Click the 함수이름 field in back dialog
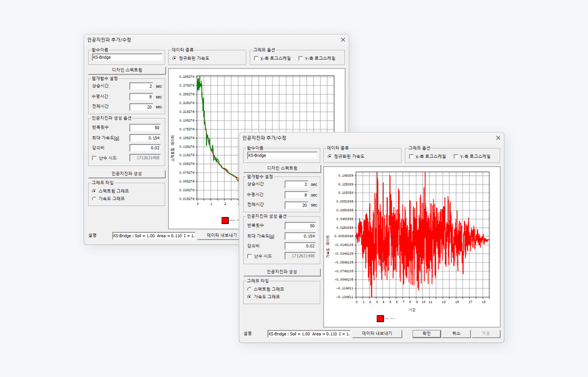 coord(127,57)
